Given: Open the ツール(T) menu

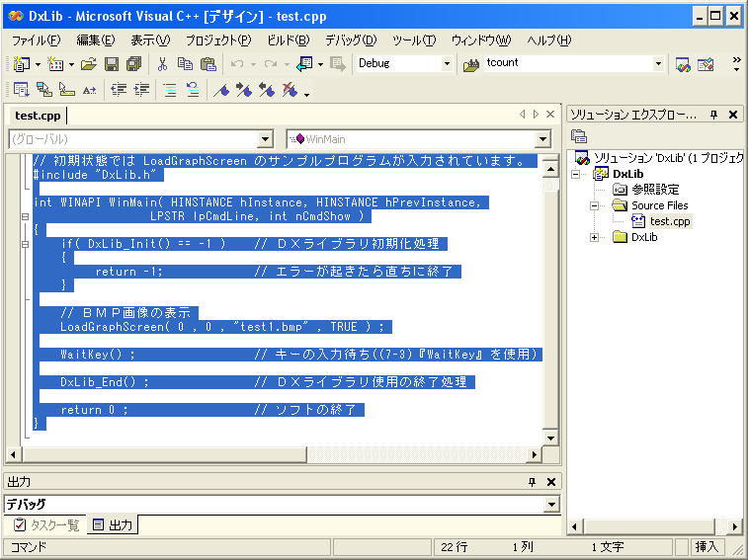Looking at the screenshot, I should pyautogui.click(x=414, y=40).
